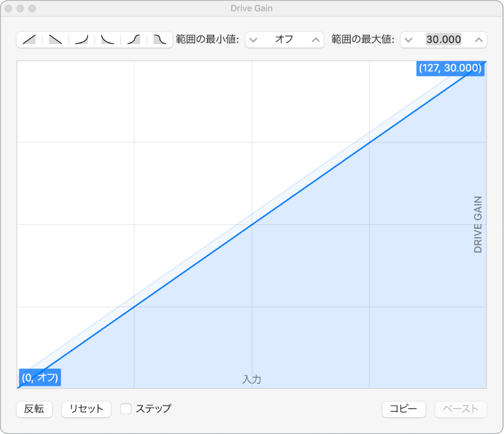Click the Drive Gain window title
Screen dimensions: 504x434
252,8
